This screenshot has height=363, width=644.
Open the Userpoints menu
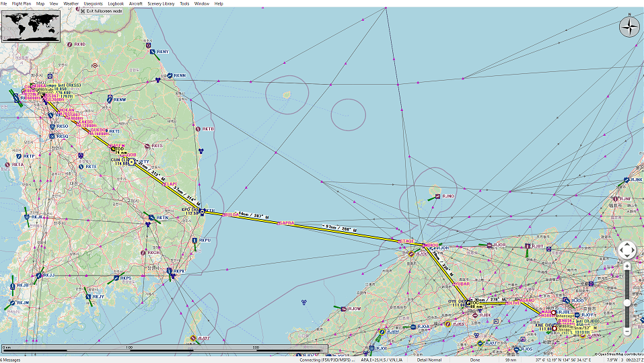94,3
